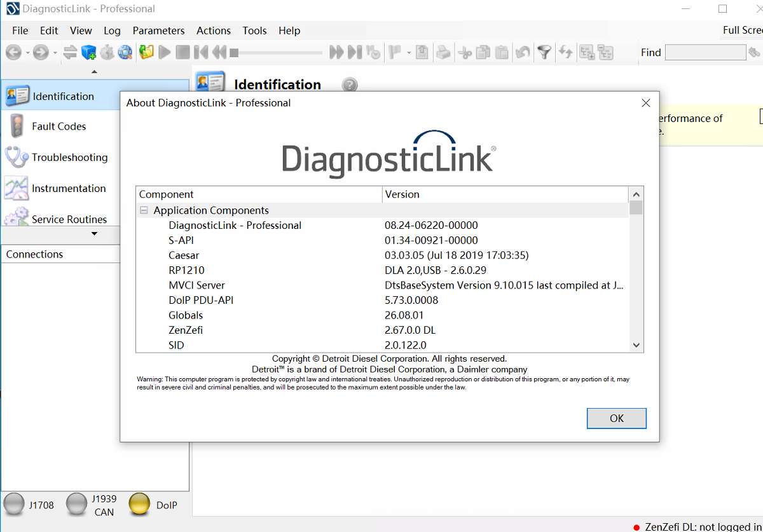
Task: Click the Version column header
Action: click(x=505, y=194)
